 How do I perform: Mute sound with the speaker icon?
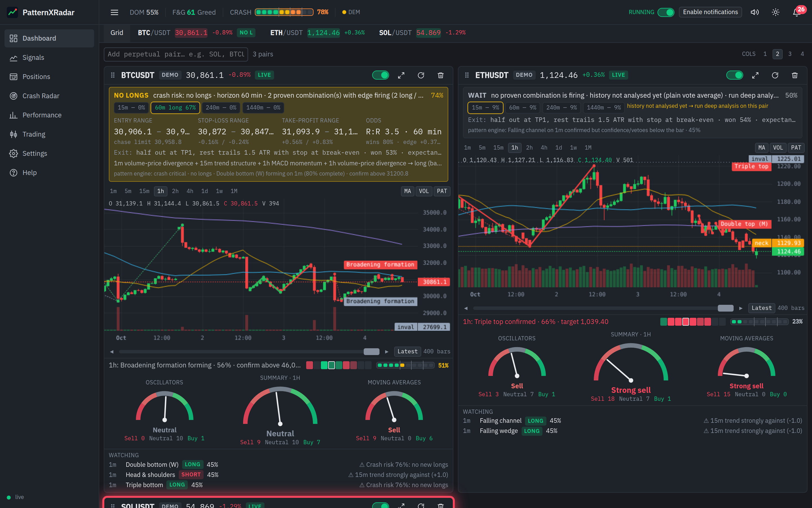pos(754,12)
